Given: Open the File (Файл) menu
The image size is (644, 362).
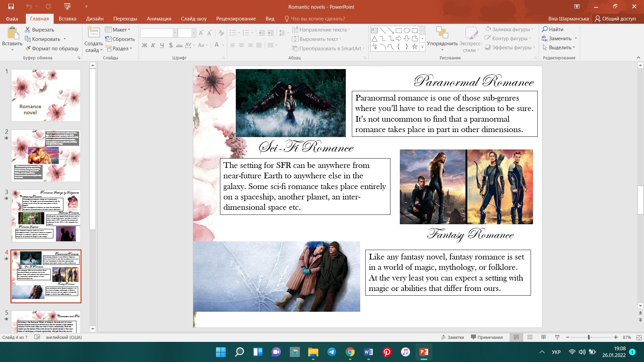Looking at the screenshot, I should (12, 19).
